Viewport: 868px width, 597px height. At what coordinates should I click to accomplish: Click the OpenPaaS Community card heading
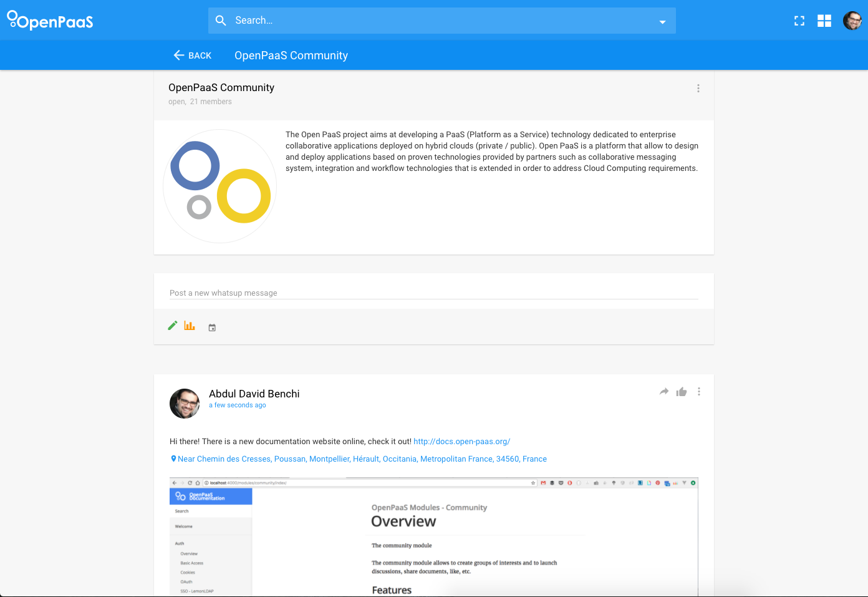pos(221,87)
